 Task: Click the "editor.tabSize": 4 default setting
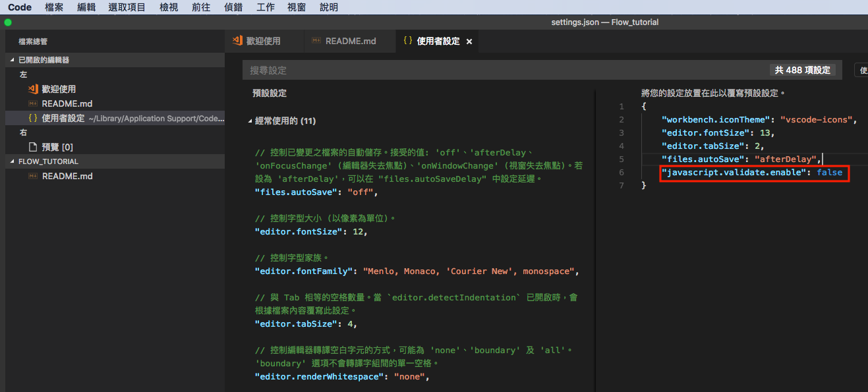[x=306, y=324]
